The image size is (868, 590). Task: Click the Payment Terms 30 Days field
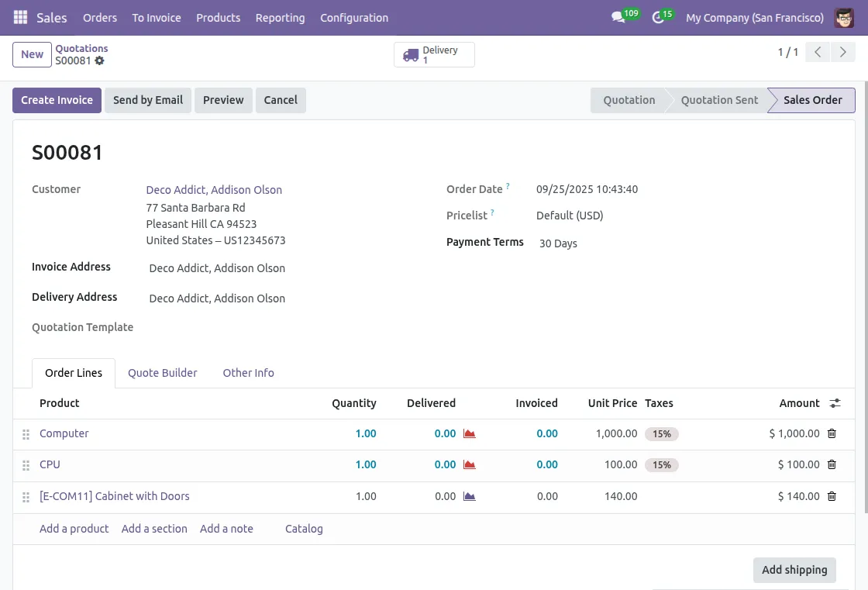pos(558,243)
